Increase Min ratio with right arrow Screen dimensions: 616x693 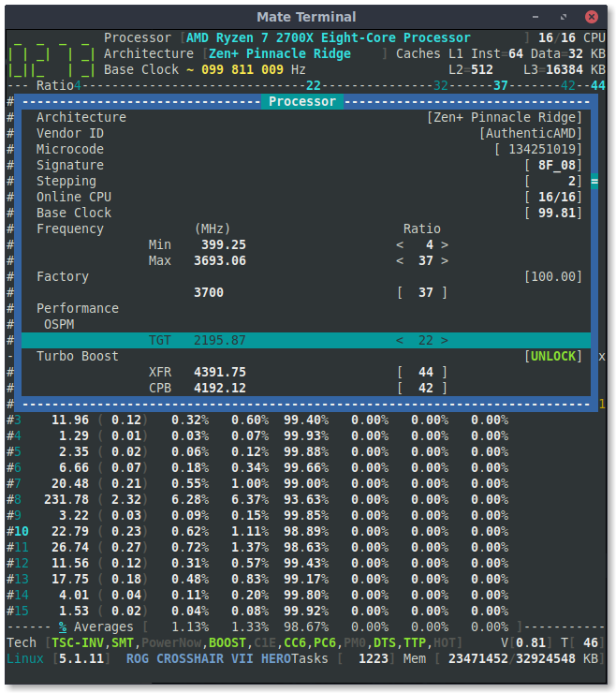445,244
